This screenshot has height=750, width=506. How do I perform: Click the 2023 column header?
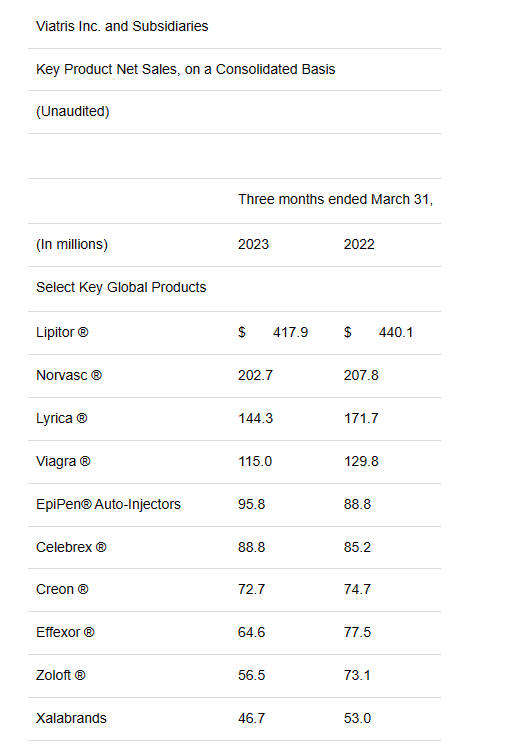click(253, 244)
